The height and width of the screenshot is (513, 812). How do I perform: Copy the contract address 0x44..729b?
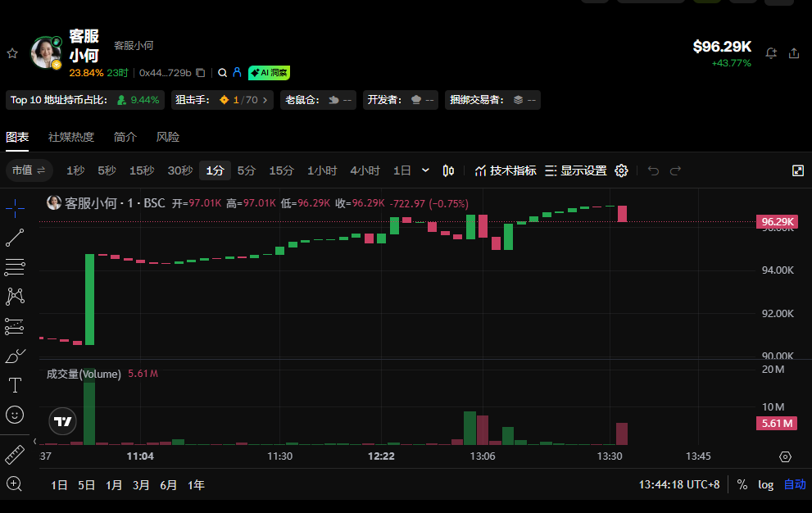201,73
